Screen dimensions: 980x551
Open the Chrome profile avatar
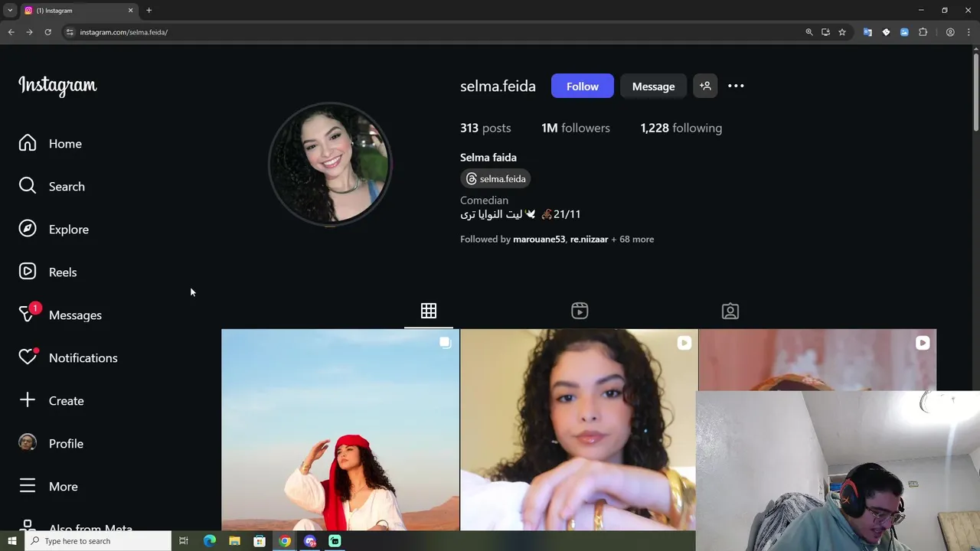click(950, 32)
